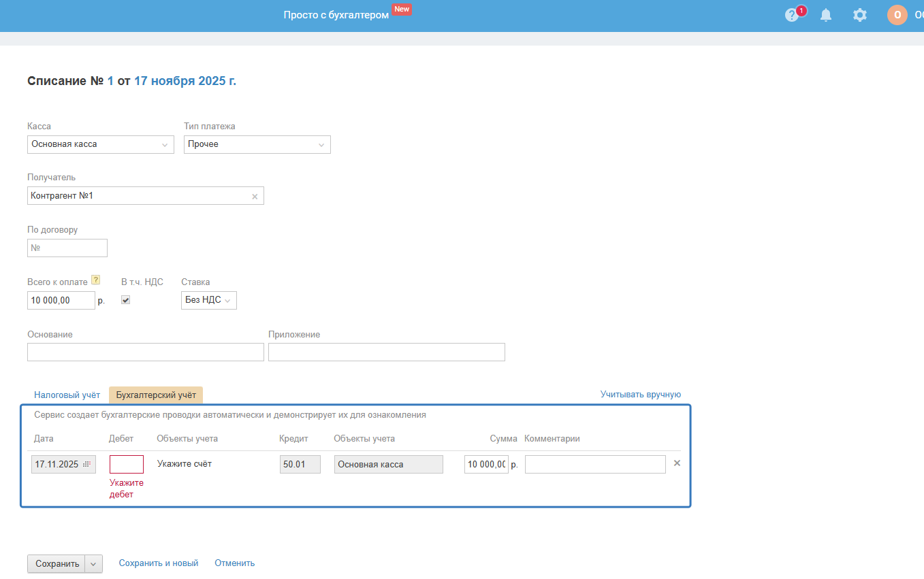The height and width of the screenshot is (579, 924).
Task: Focus the Комментарии input field
Action: [595, 465]
